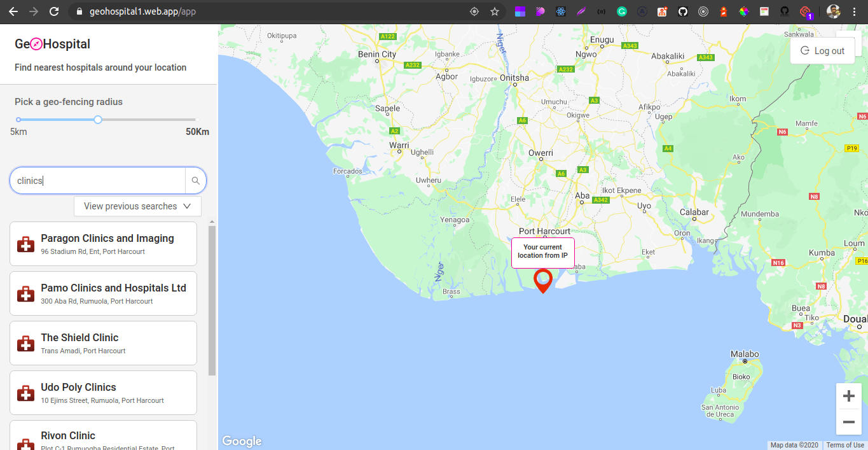Click the red current-location map pin

[x=542, y=281]
